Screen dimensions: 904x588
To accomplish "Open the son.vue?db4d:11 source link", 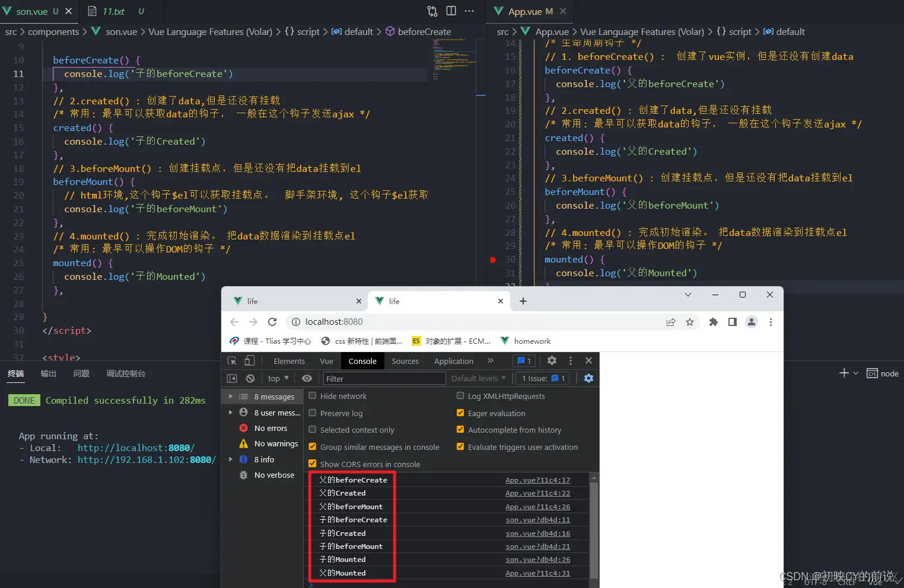I will 538,520.
